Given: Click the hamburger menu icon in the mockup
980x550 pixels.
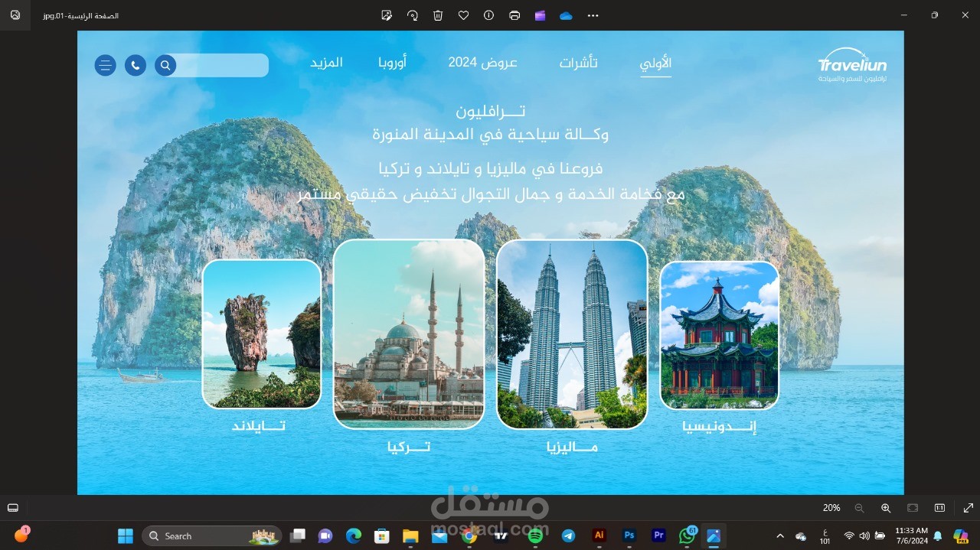Looking at the screenshot, I should point(105,65).
